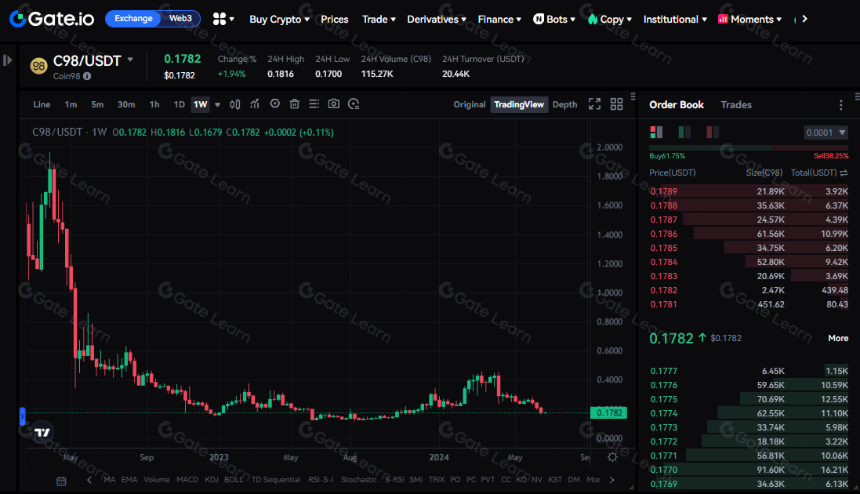Open the 0.0001 price precision dropdown
860x494 pixels.
coord(825,133)
